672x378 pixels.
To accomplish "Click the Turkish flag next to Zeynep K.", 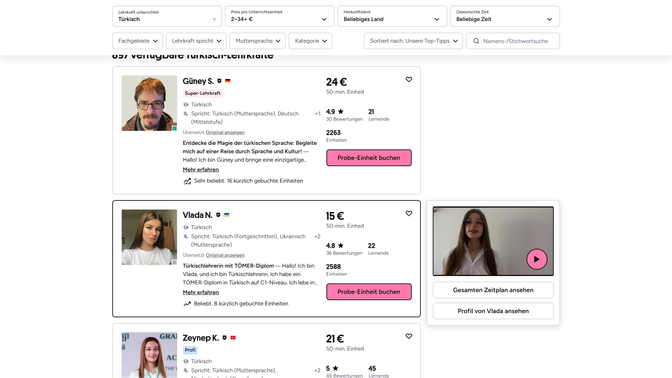I will [233, 338].
